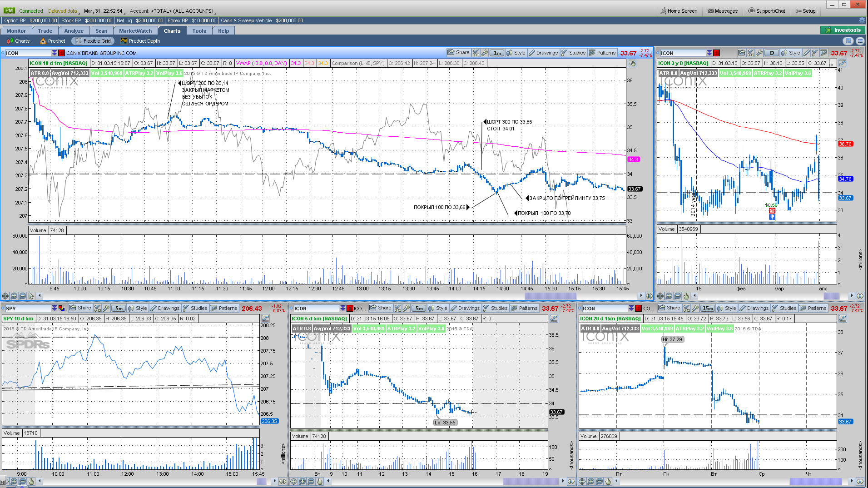Open D timeframe selector in ICON daily chart

(x=772, y=53)
